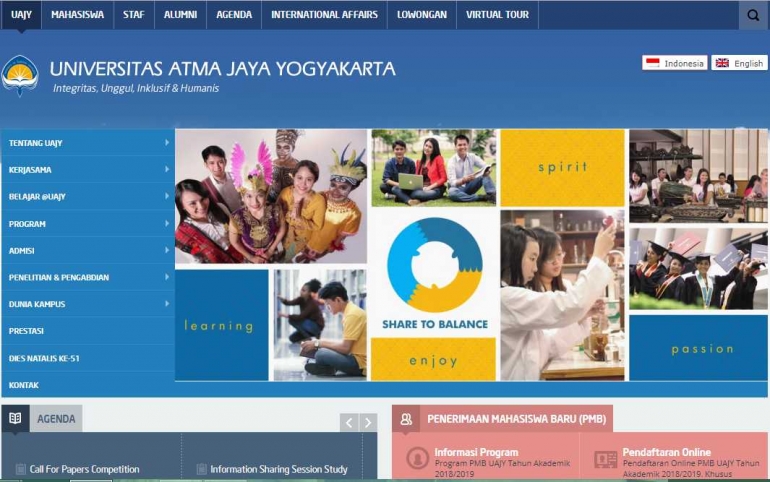Click photo of students in traditional costumes

271,196
